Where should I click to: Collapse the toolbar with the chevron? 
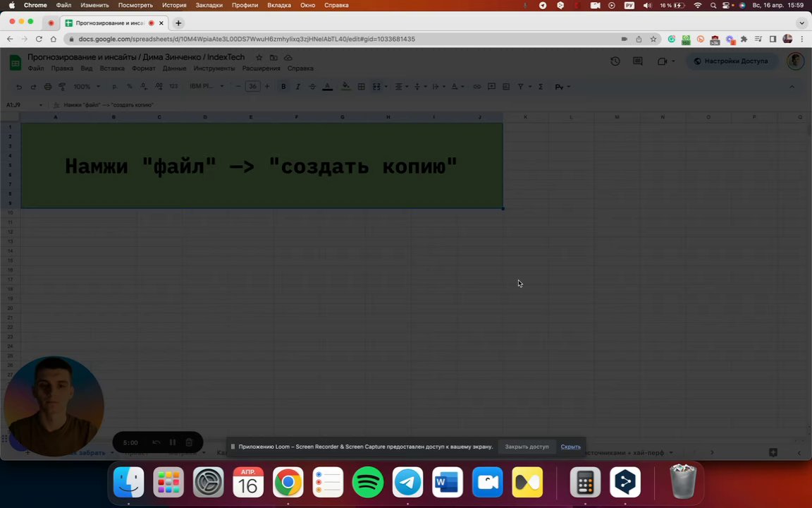(x=792, y=87)
